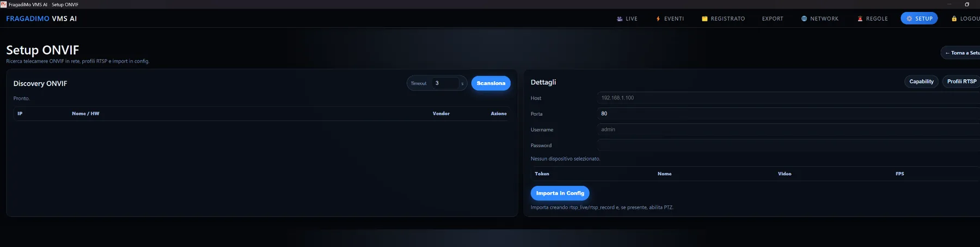
Task: Go to the EVENTI section
Action: [670, 18]
